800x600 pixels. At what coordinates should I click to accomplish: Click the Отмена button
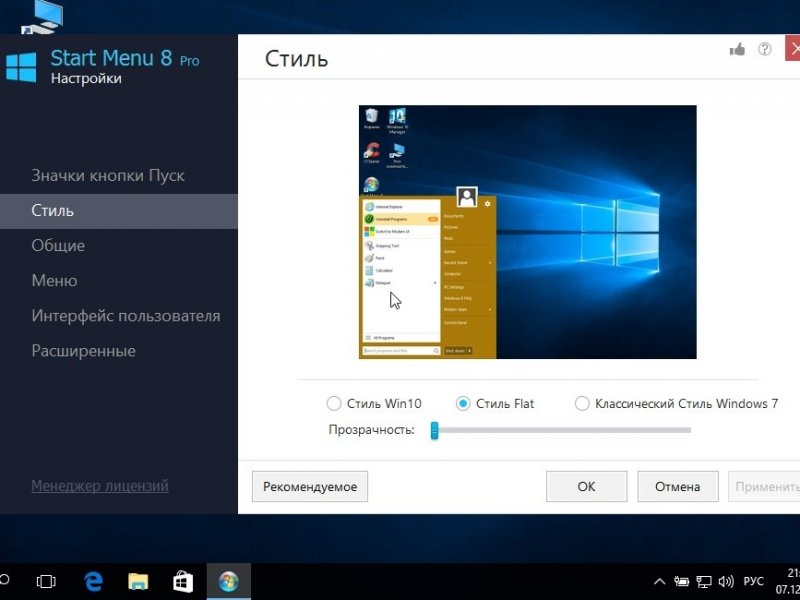[678, 487]
